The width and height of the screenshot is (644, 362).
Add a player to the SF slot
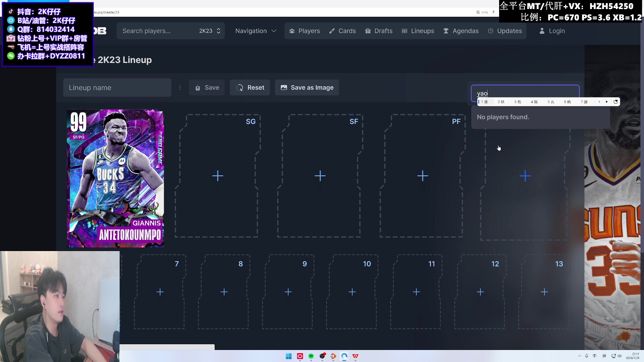[320, 176]
